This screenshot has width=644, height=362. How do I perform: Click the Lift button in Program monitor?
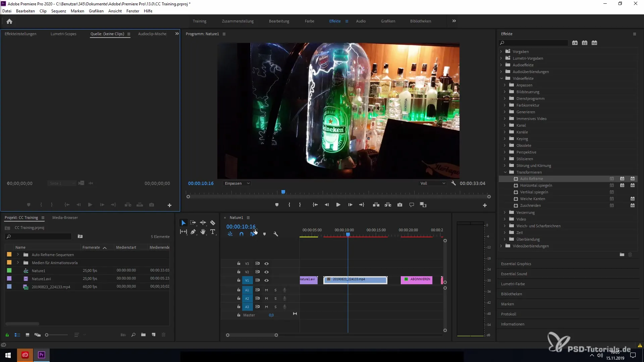click(x=376, y=205)
